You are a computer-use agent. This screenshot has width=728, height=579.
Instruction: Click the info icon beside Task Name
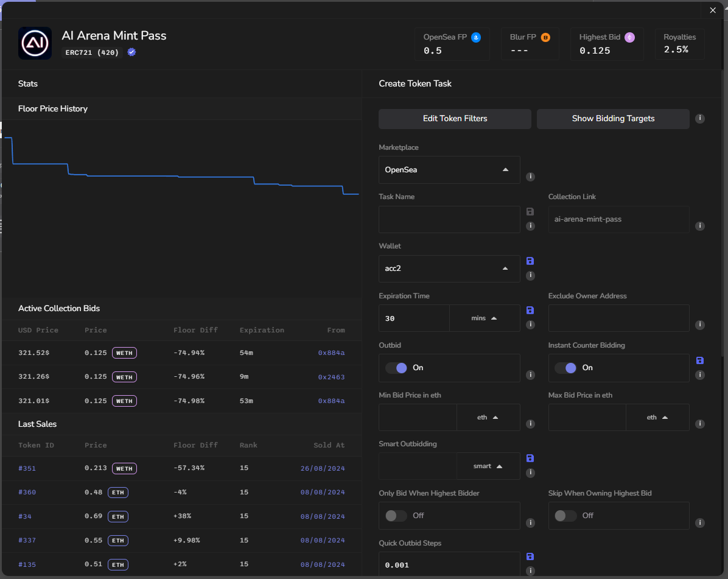coord(530,226)
